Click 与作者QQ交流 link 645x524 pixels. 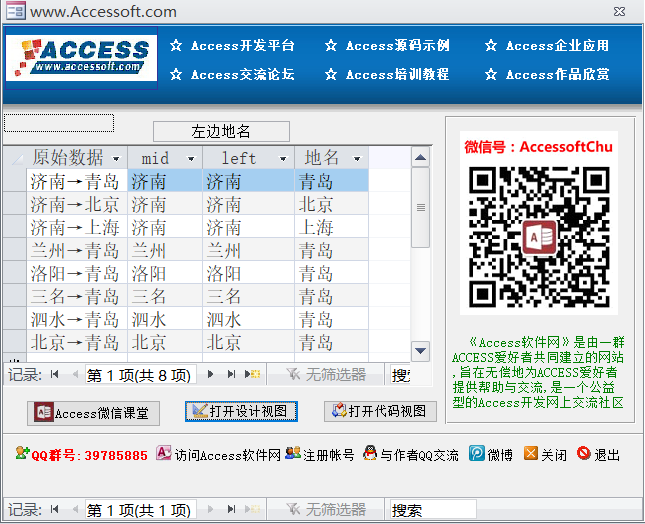(x=411, y=454)
